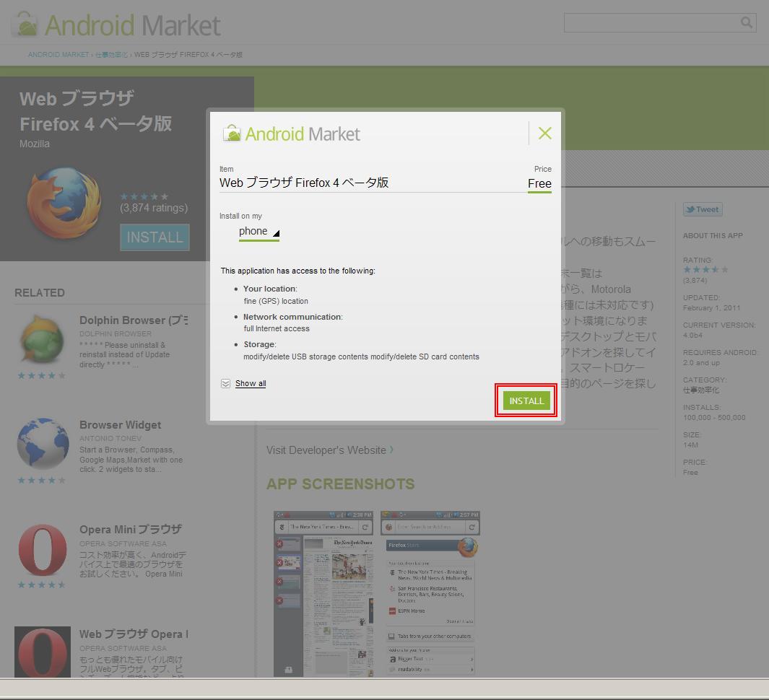Viewport: 769px width, 700px height.
Task: Click the Opera Mini star rating
Action: pyautogui.click(x=42, y=585)
